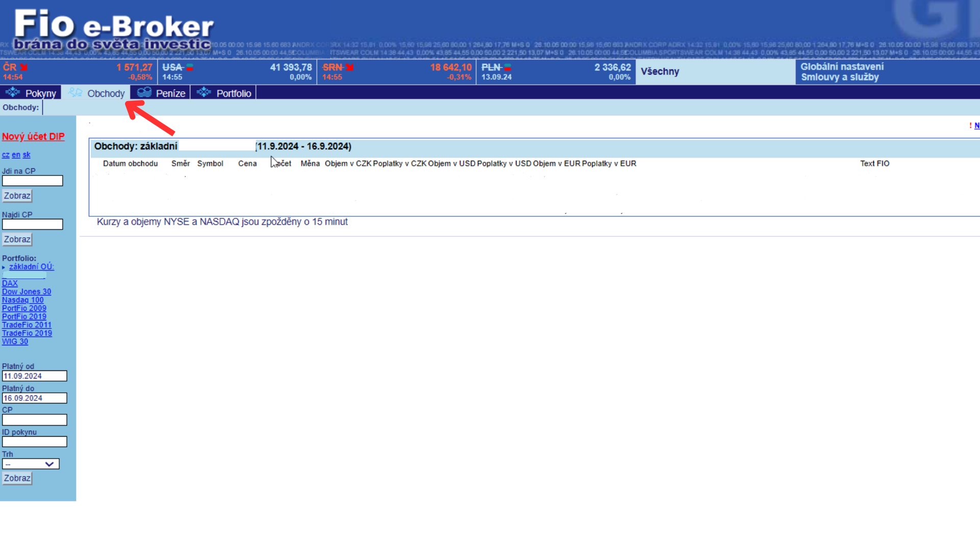The image size is (980, 551).
Task: Click the ČR index red arrow
Action: point(24,67)
